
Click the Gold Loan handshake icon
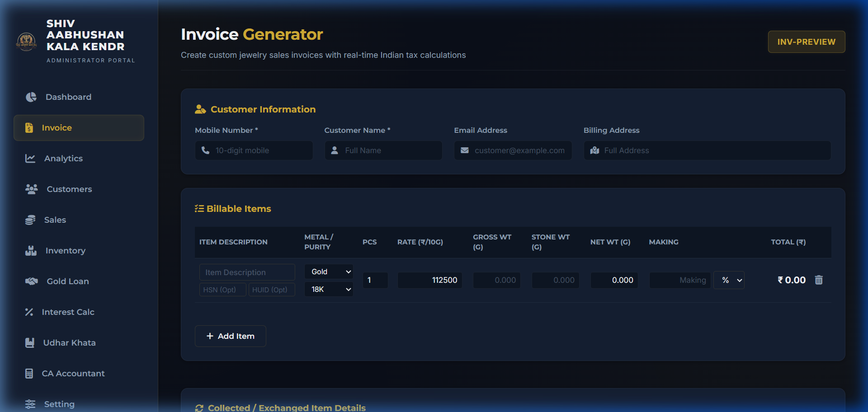(32, 281)
